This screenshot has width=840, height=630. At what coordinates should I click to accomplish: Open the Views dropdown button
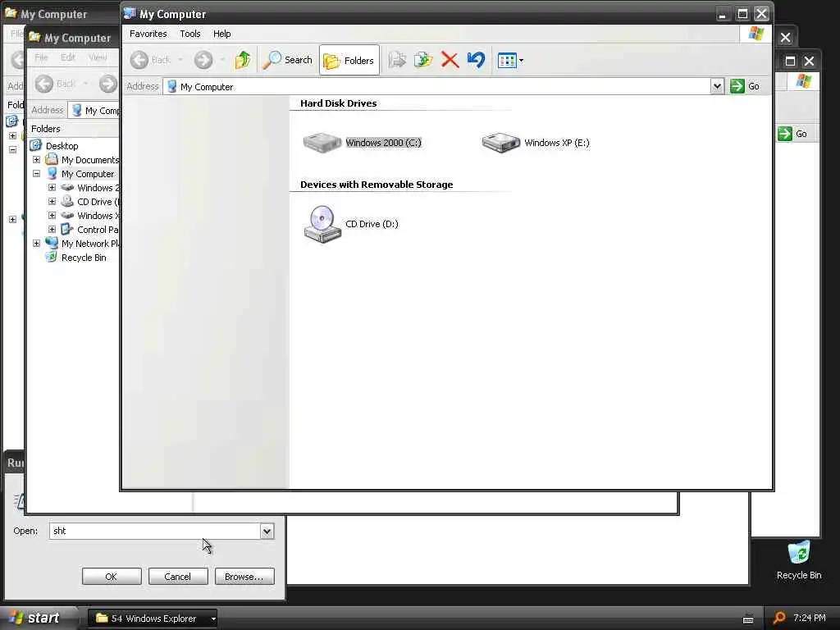click(x=510, y=61)
